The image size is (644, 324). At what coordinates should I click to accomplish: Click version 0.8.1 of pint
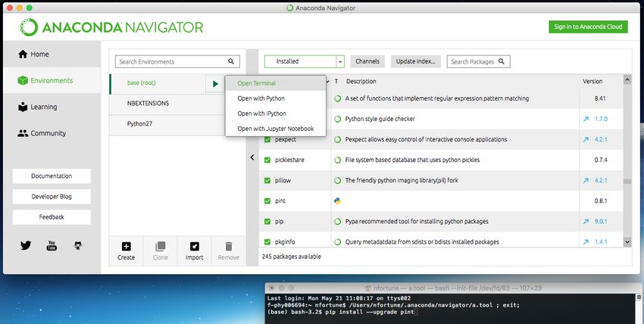[601, 201]
